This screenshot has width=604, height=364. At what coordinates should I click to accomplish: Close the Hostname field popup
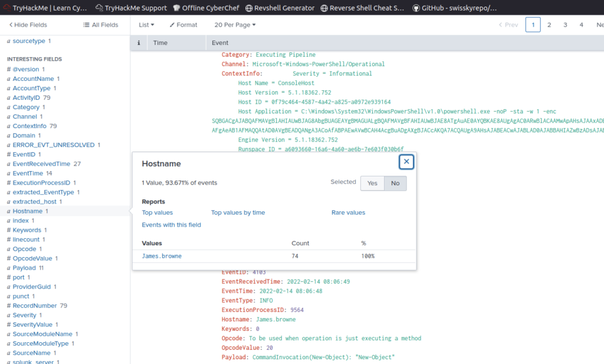point(406,162)
